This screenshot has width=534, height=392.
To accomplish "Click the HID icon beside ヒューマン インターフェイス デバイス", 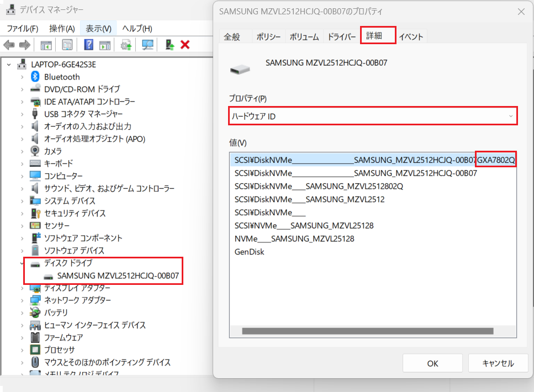I will pyautogui.click(x=35, y=325).
